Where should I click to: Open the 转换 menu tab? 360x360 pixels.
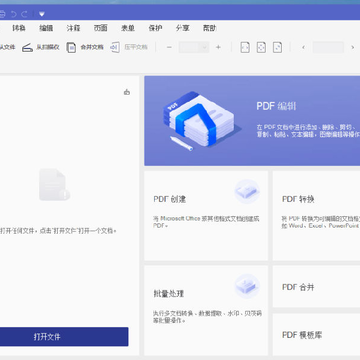click(x=19, y=28)
